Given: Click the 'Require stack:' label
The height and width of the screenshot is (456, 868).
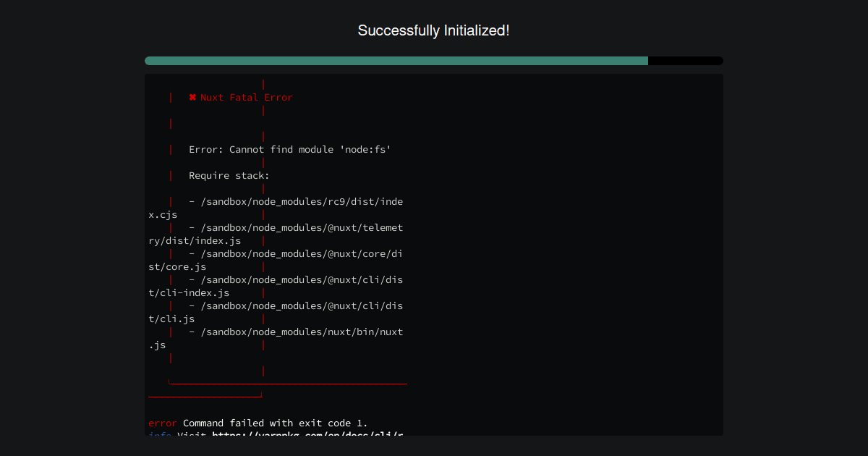Looking at the screenshot, I should click(229, 175).
